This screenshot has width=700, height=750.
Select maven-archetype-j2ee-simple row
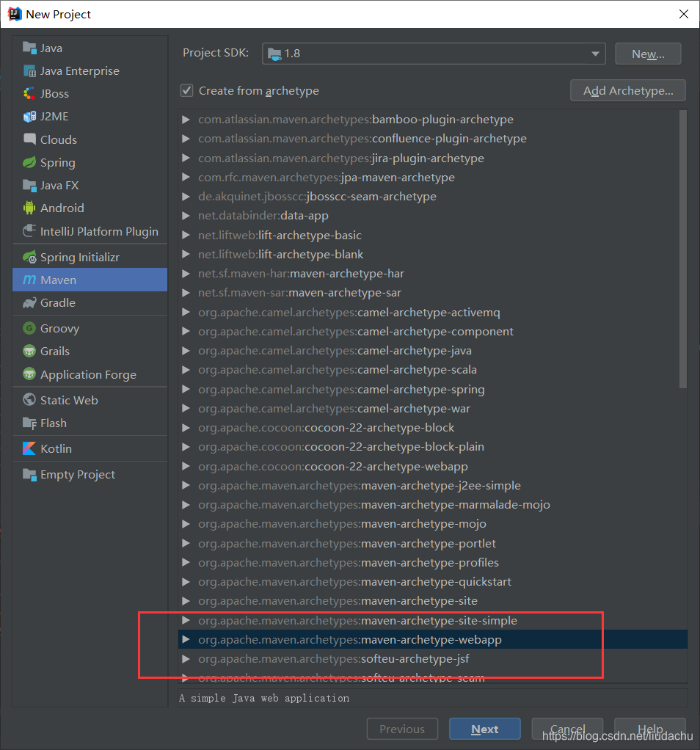pyautogui.click(x=433, y=485)
